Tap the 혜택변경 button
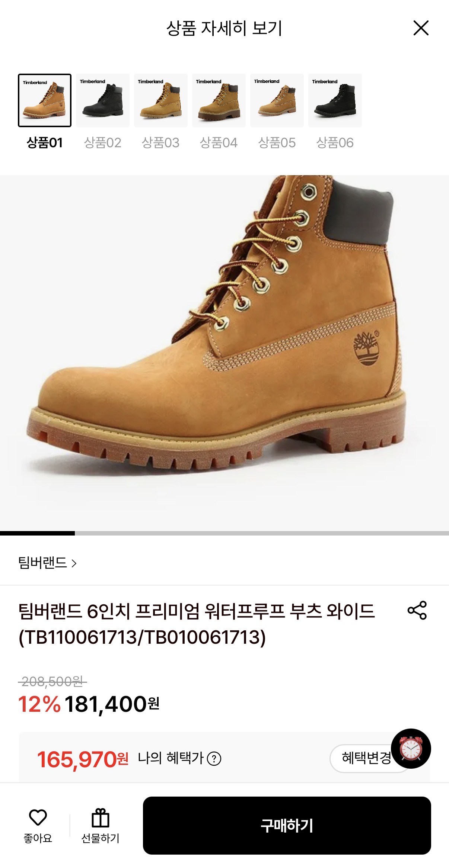 tap(366, 758)
